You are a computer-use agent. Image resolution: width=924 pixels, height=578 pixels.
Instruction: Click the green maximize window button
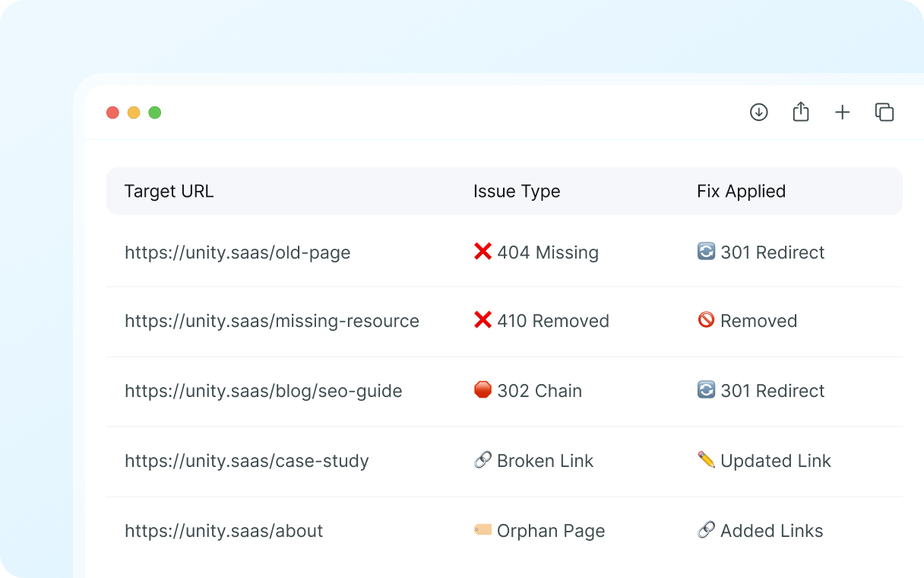point(155,113)
